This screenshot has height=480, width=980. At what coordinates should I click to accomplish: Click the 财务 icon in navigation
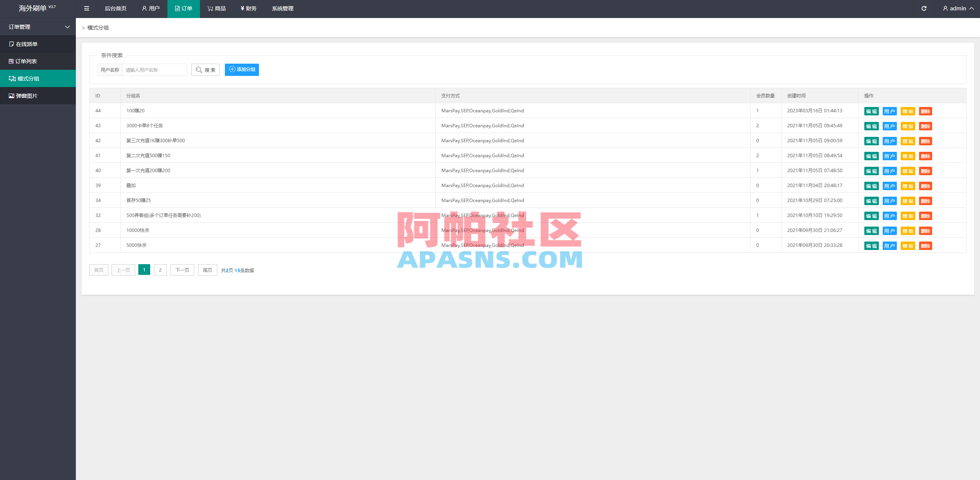pos(248,8)
